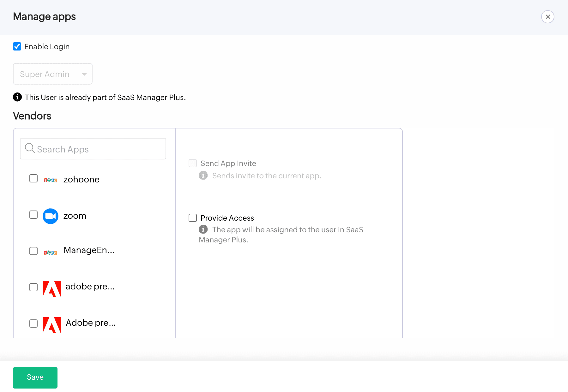
Task: Click the info icon about SaaS Manager Plus
Action: coord(17,97)
